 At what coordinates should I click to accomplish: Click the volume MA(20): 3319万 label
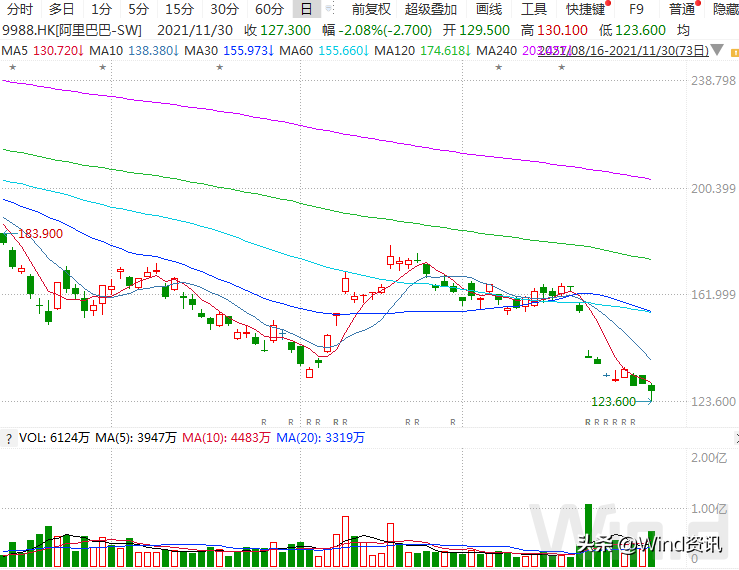320,438
